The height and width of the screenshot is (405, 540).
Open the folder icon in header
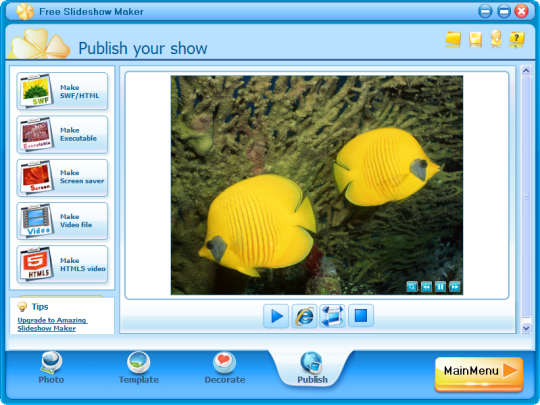coord(453,39)
